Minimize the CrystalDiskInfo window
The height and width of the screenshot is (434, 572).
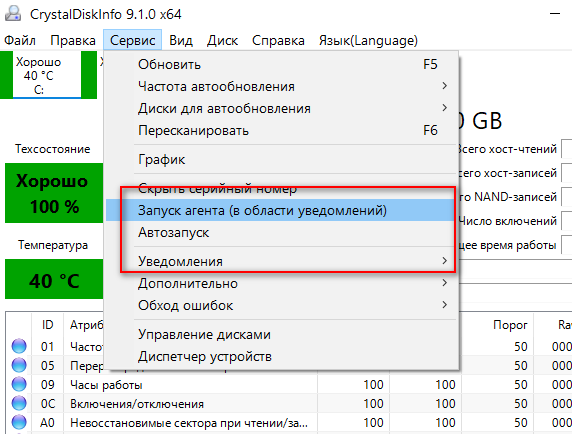click(x=555, y=13)
